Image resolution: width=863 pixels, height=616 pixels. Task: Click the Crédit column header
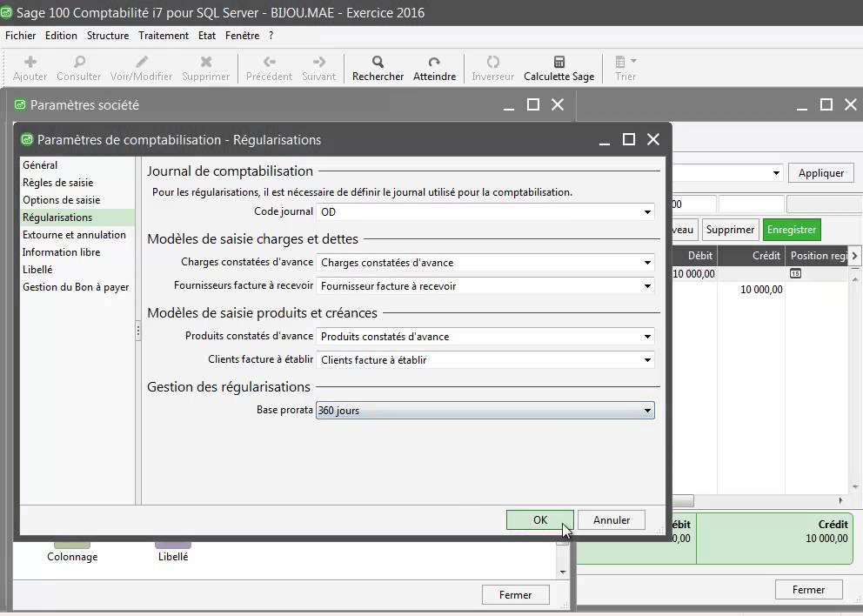752,256
